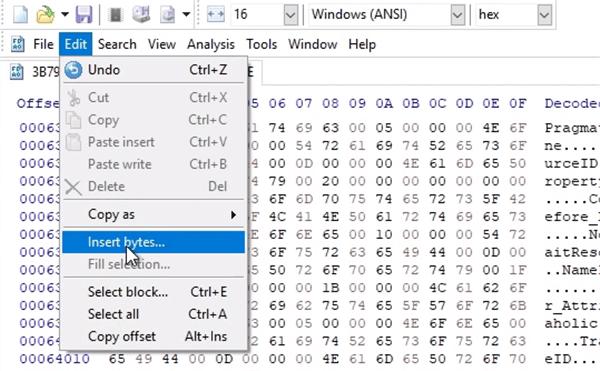Open the bytes per row dropdown showing 16
600x371 pixels.
(290, 15)
